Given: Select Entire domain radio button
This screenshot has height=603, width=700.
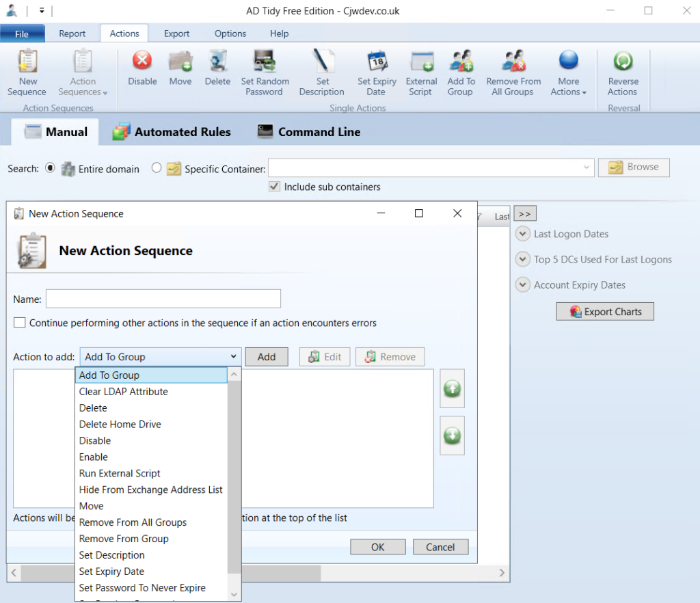Looking at the screenshot, I should click(50, 167).
